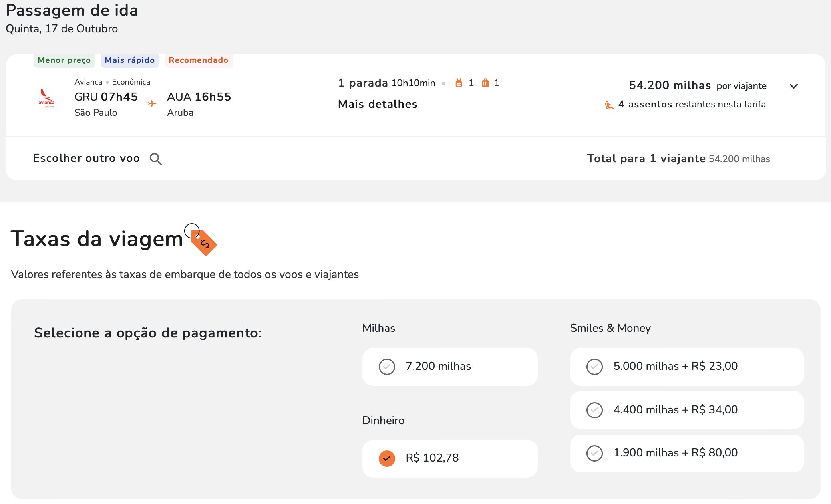Click the Mais rápido tag
Viewport: 831px width, 504px height.
pyautogui.click(x=130, y=60)
